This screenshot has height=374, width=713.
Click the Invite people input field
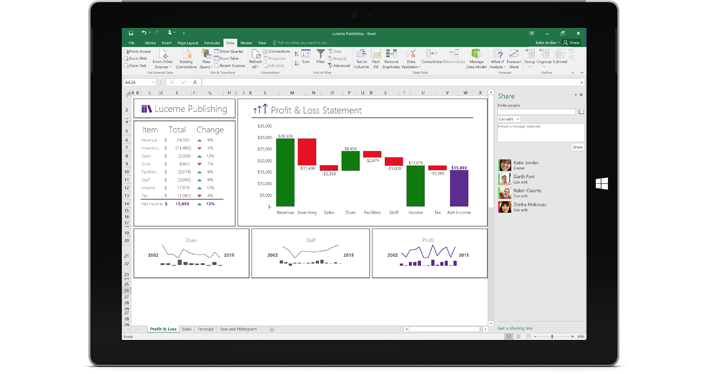(537, 111)
